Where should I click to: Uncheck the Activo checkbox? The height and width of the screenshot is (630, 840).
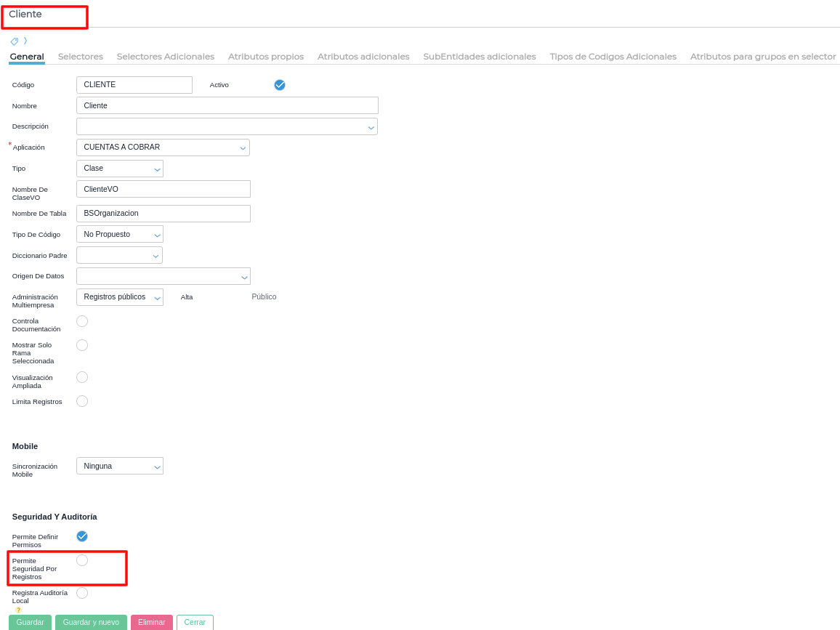pyautogui.click(x=280, y=84)
